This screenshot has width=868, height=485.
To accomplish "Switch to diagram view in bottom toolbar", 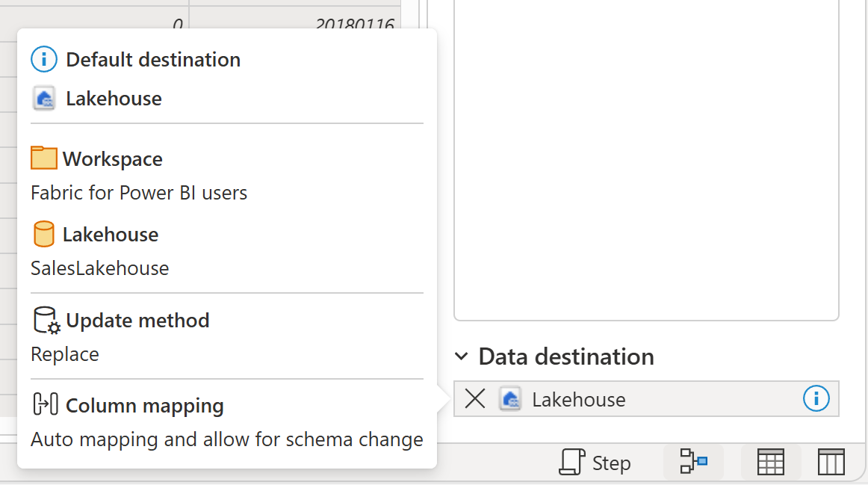I will point(693,462).
